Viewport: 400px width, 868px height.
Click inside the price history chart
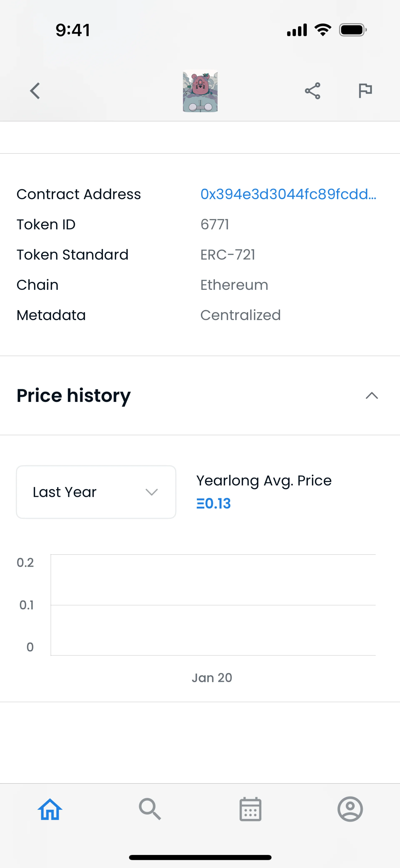click(x=213, y=605)
